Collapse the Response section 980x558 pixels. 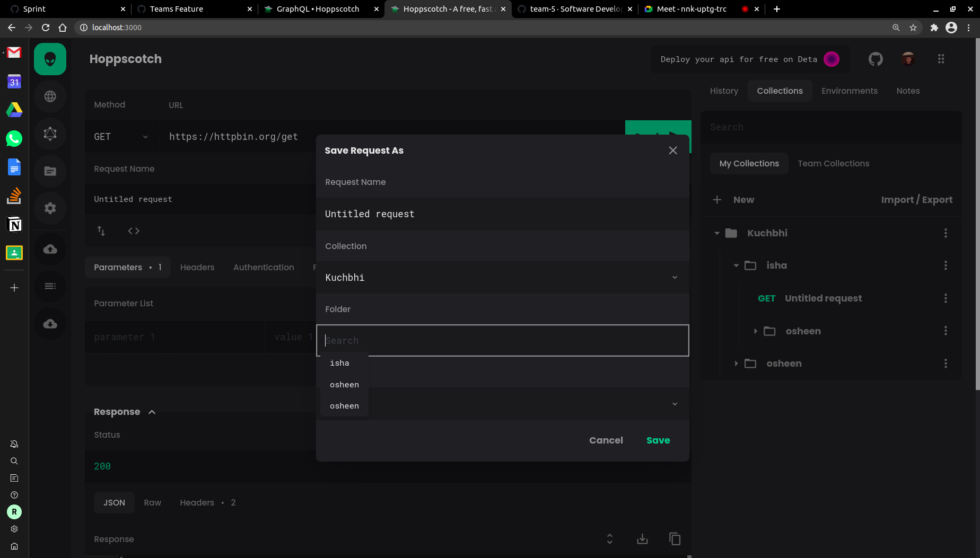[152, 412]
